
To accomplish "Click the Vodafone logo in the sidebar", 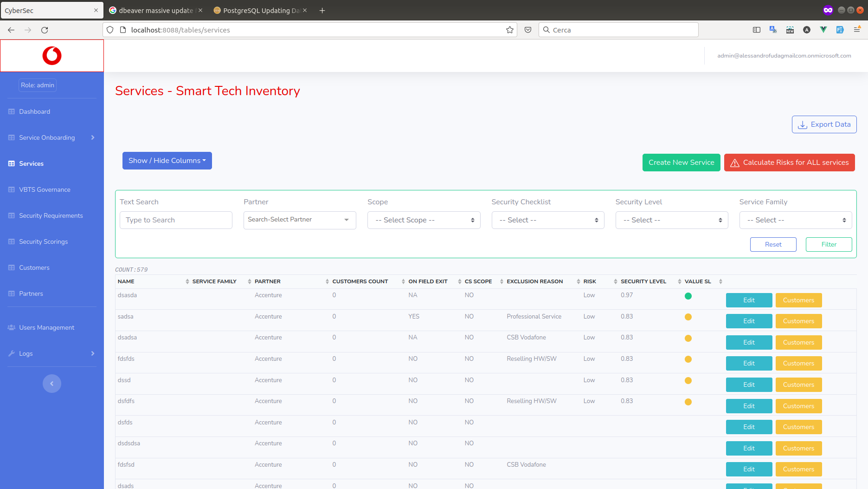I will click(52, 56).
